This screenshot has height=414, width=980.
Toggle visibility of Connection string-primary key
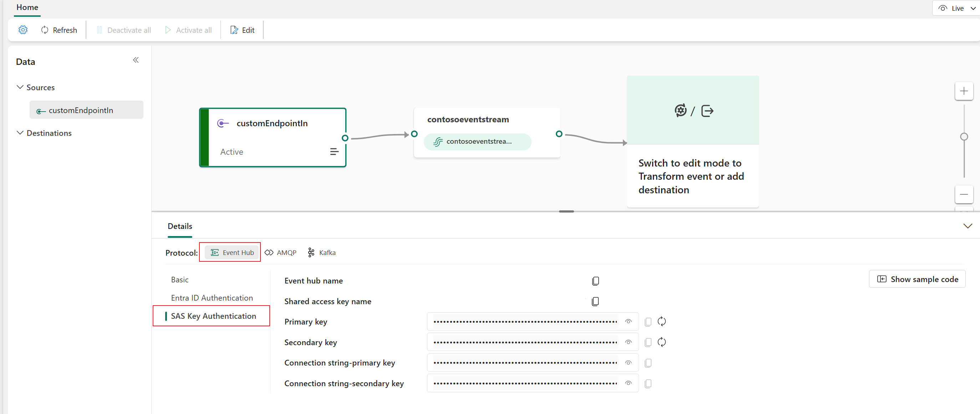628,363
